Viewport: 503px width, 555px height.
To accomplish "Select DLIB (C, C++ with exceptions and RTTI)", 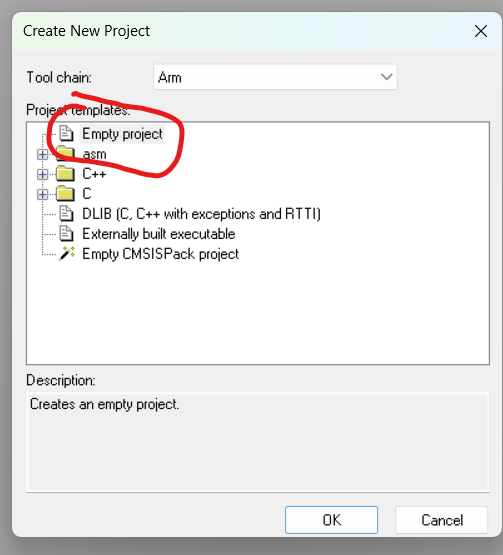I will (201, 214).
